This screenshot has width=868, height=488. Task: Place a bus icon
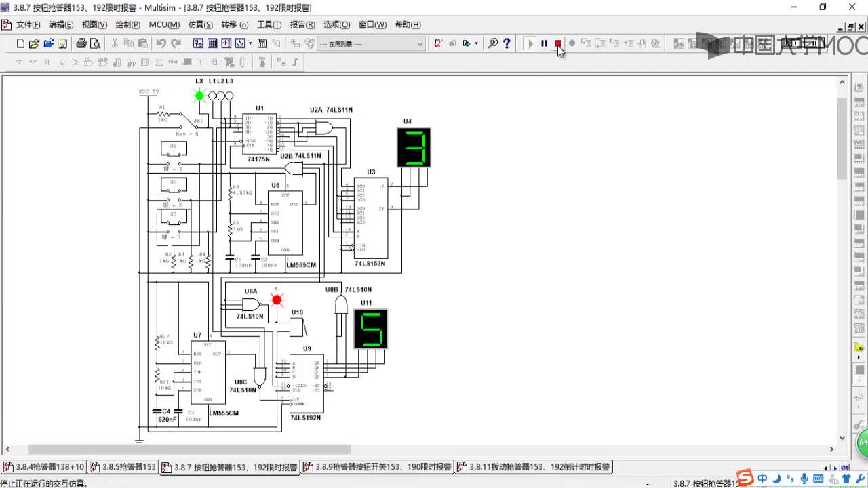click(296, 62)
